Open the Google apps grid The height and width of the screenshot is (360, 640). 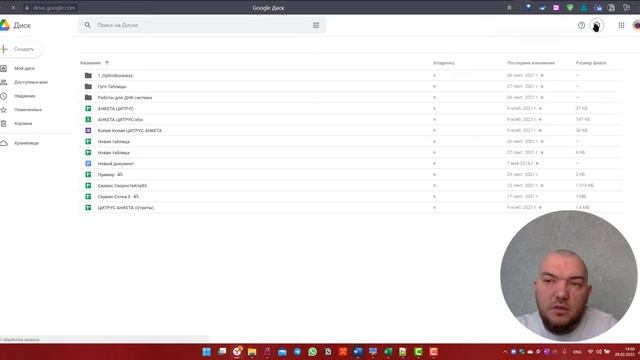pos(621,25)
